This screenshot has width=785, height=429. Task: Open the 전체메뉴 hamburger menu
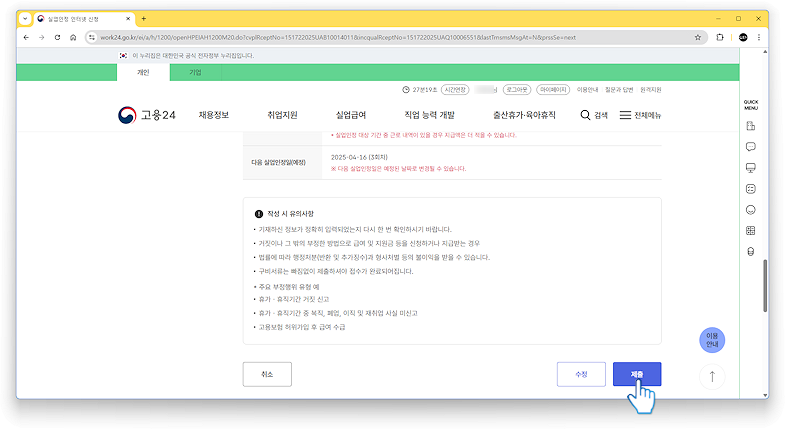pyautogui.click(x=640, y=115)
